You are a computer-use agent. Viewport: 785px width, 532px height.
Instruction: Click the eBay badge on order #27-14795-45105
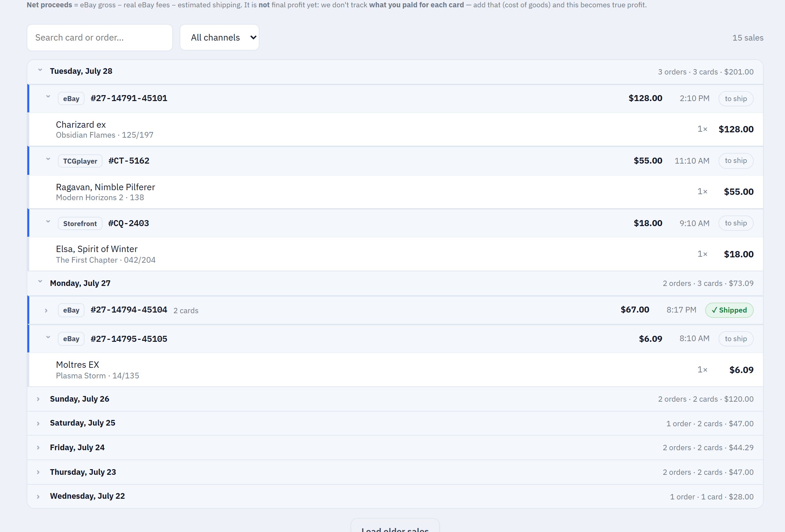pos(71,339)
